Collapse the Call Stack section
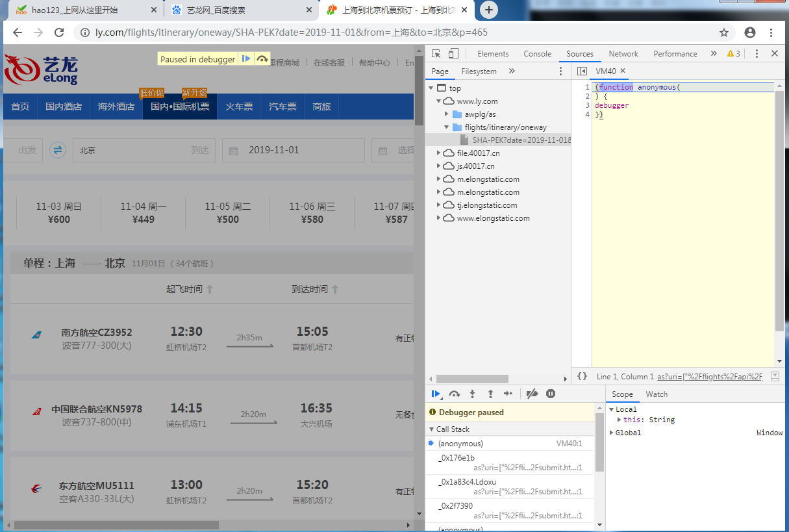The height and width of the screenshot is (532, 789). [x=431, y=429]
